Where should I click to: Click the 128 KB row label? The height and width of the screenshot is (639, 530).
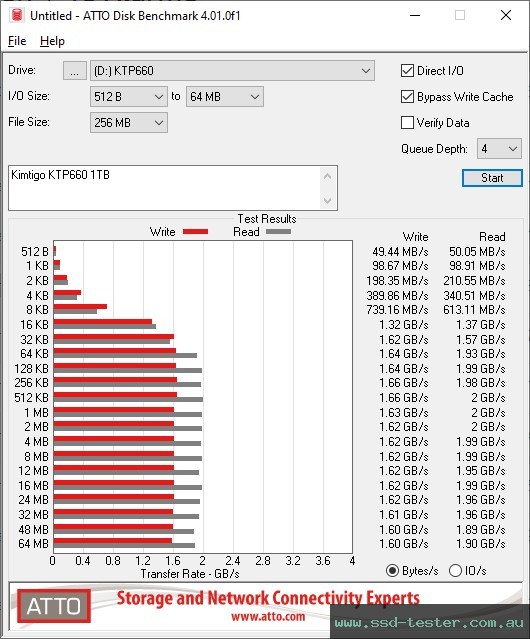click(x=31, y=369)
